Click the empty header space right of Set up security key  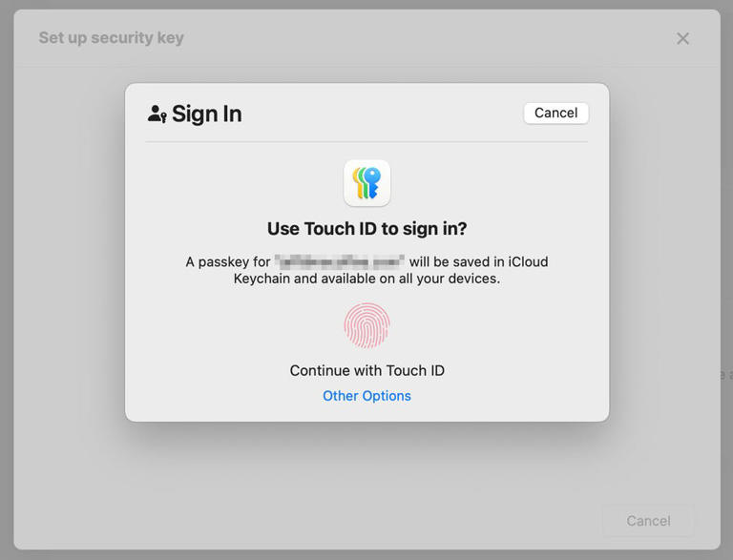pyautogui.click(x=429, y=38)
